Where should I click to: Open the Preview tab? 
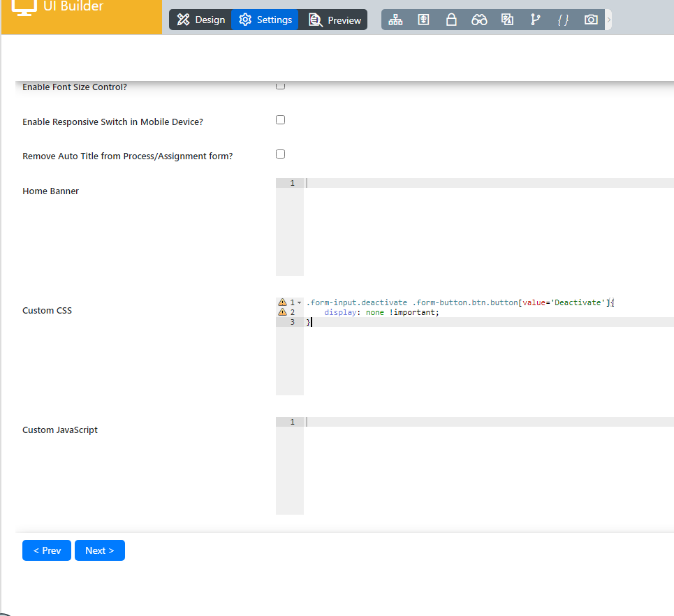point(335,20)
